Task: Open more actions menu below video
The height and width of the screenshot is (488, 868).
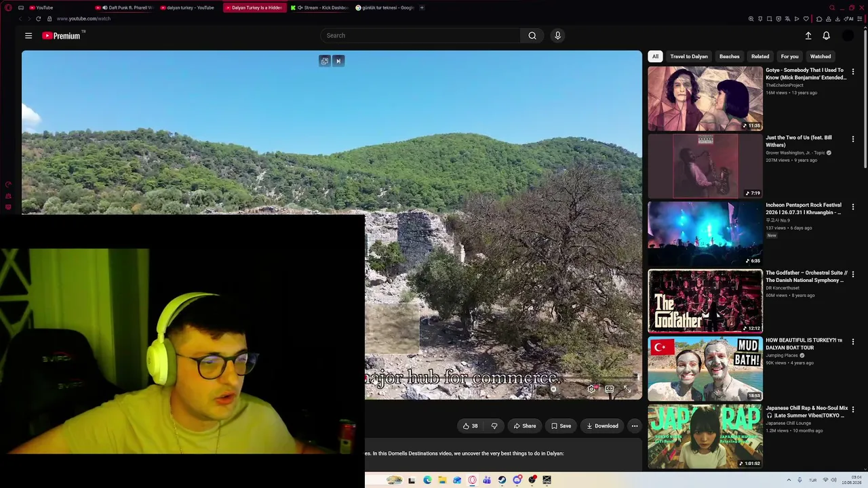Action: tap(634, 426)
